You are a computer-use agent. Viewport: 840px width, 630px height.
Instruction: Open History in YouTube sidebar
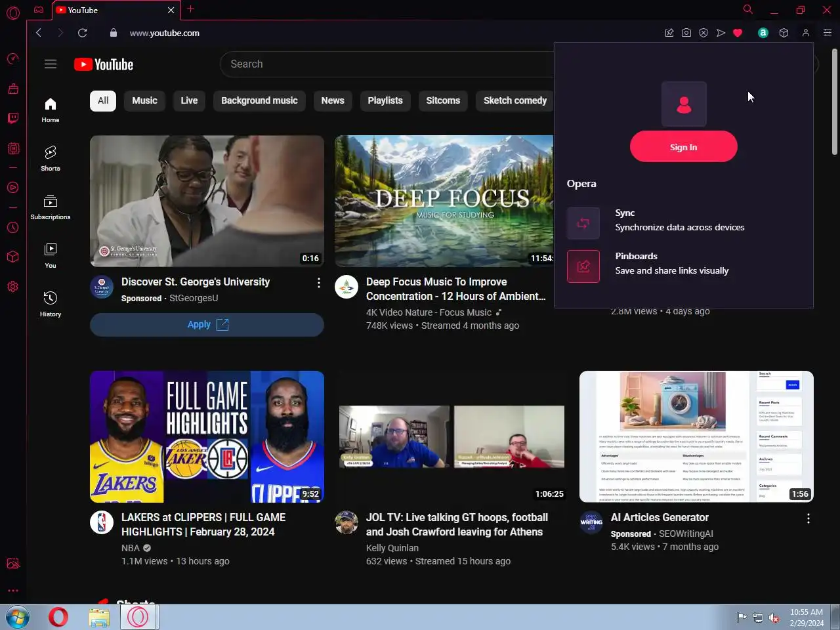click(x=51, y=304)
